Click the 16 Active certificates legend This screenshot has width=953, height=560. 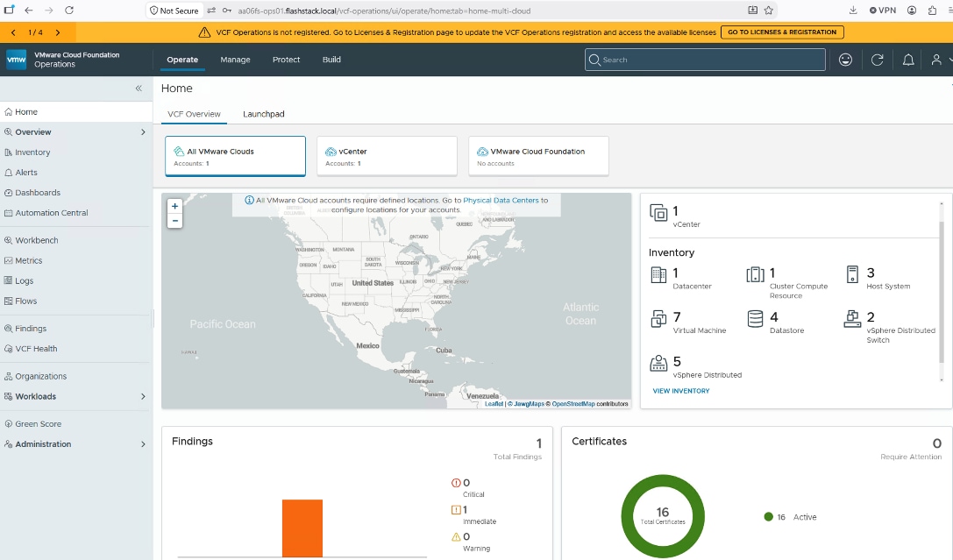[790, 517]
